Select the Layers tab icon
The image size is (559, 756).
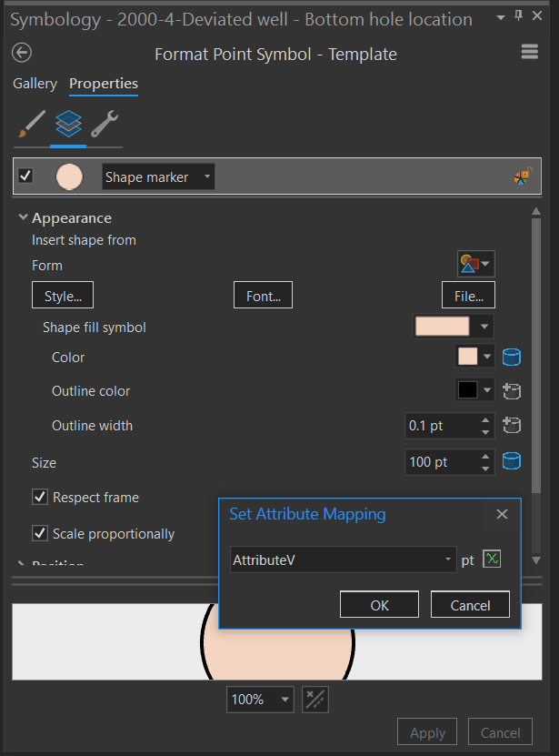[68, 124]
